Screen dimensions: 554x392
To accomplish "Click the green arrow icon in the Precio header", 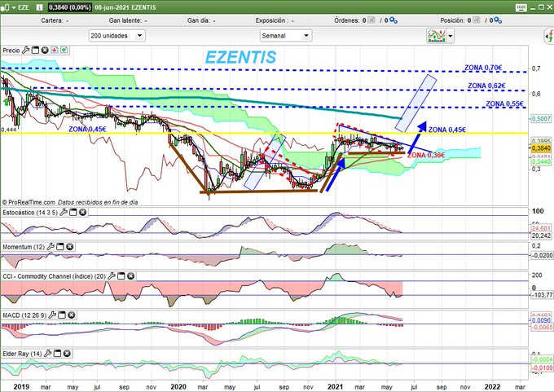I will [64, 51].
